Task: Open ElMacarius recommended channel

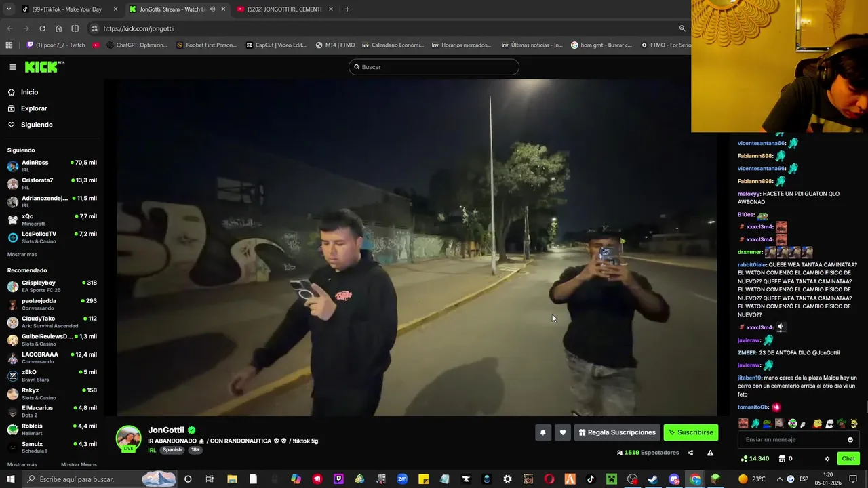Action: pos(52,411)
